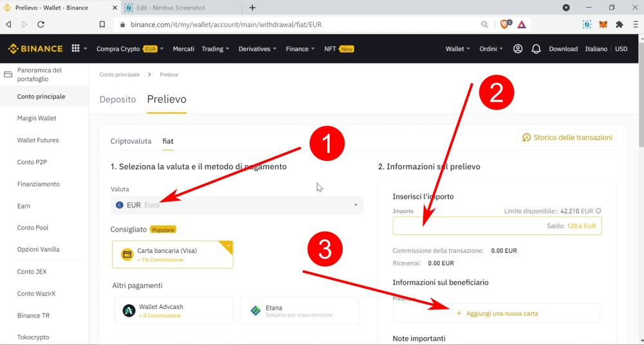Click Conto principale breadcrumb link
This screenshot has width=644, height=345.
[120, 75]
